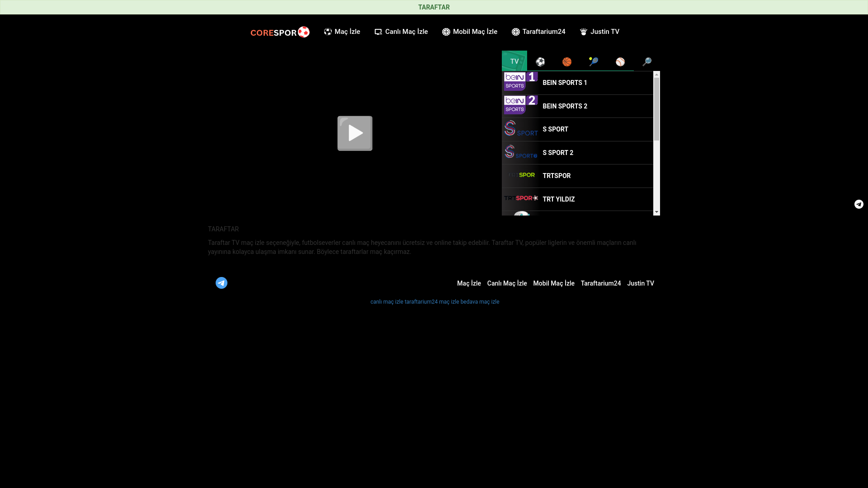Click footer Taraftarium24 link
The height and width of the screenshot is (488, 868).
coord(601,283)
